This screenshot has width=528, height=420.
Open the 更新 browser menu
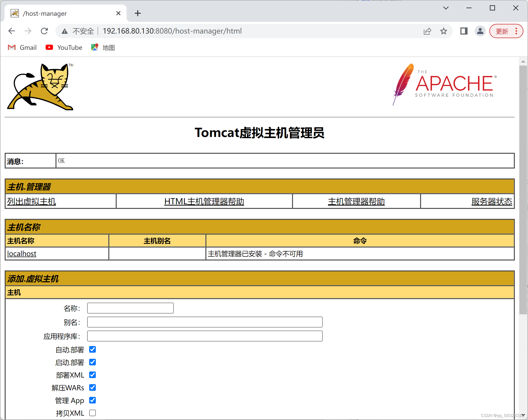tap(506, 31)
